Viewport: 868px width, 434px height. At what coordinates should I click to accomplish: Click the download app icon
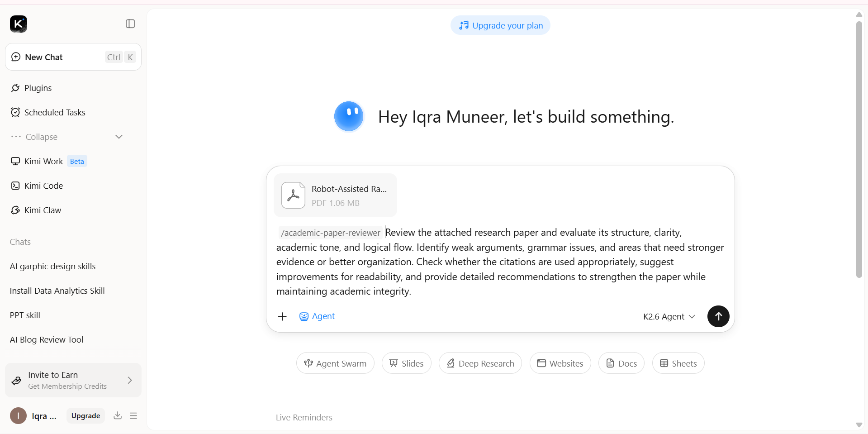118,415
